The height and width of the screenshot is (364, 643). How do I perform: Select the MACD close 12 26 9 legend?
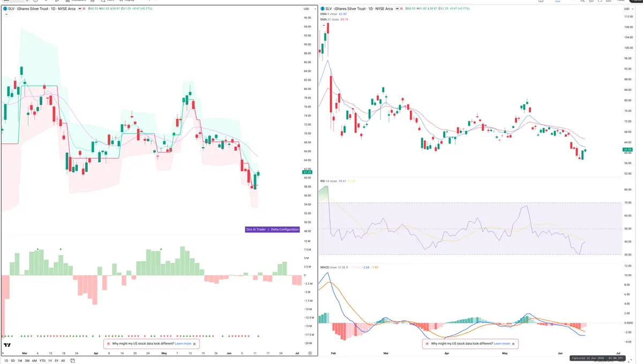(x=335, y=267)
